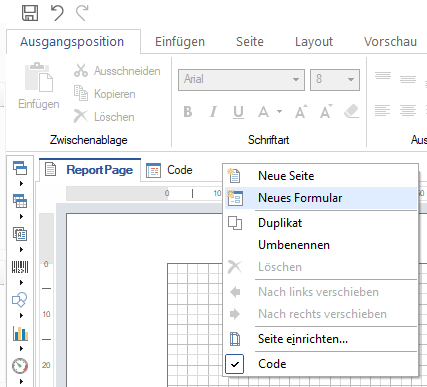The width and height of the screenshot is (427, 387).
Task: Expand the font color dropdown arrow
Action: pos(279,111)
